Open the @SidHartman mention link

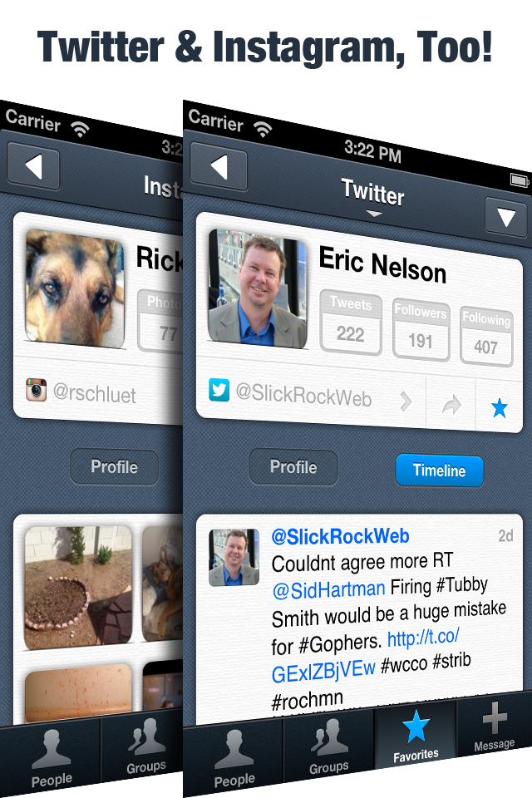coord(328,589)
